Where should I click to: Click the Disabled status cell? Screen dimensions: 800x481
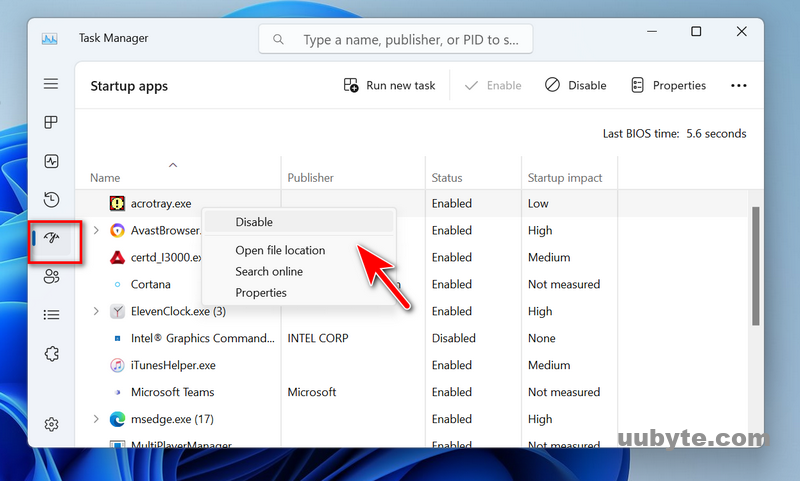(454, 338)
